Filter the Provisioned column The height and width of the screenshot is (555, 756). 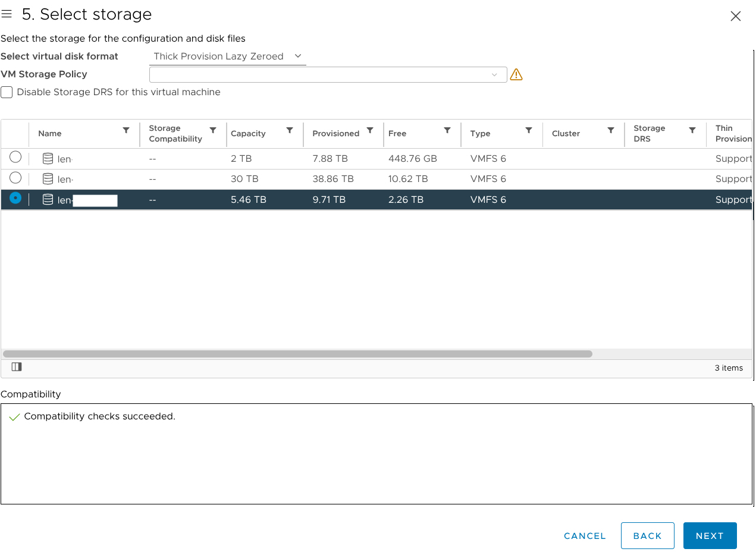[x=370, y=130]
